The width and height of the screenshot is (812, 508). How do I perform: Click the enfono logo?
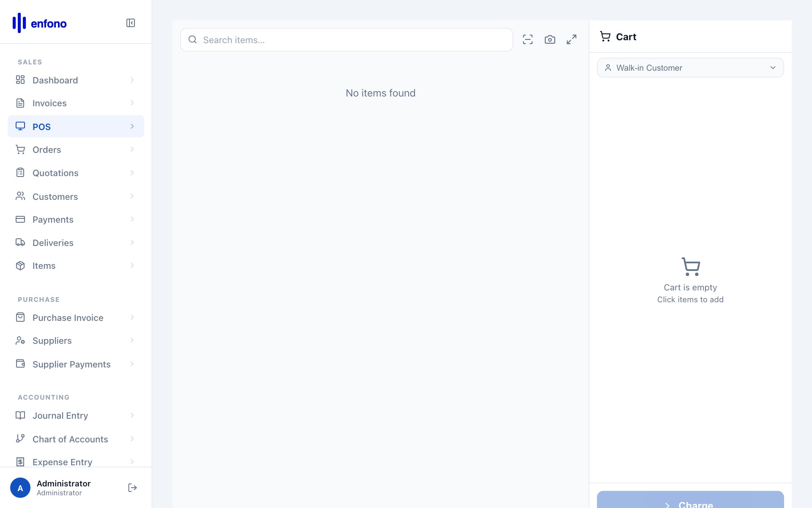pos(39,23)
